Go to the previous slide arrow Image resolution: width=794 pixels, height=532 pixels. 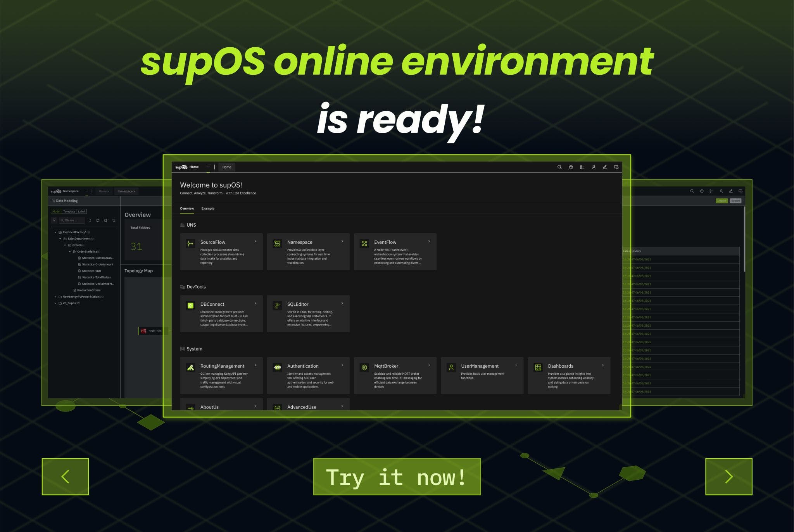click(x=65, y=477)
